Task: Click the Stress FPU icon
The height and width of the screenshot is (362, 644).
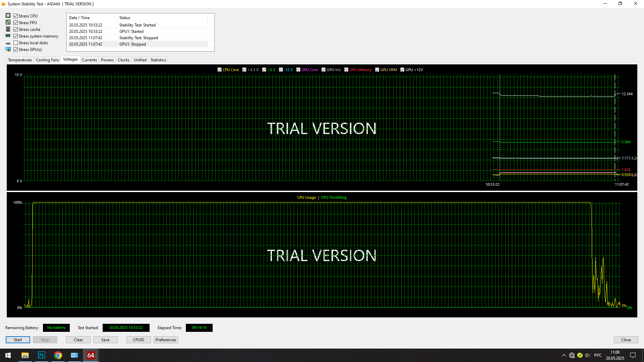Action: [8, 22]
